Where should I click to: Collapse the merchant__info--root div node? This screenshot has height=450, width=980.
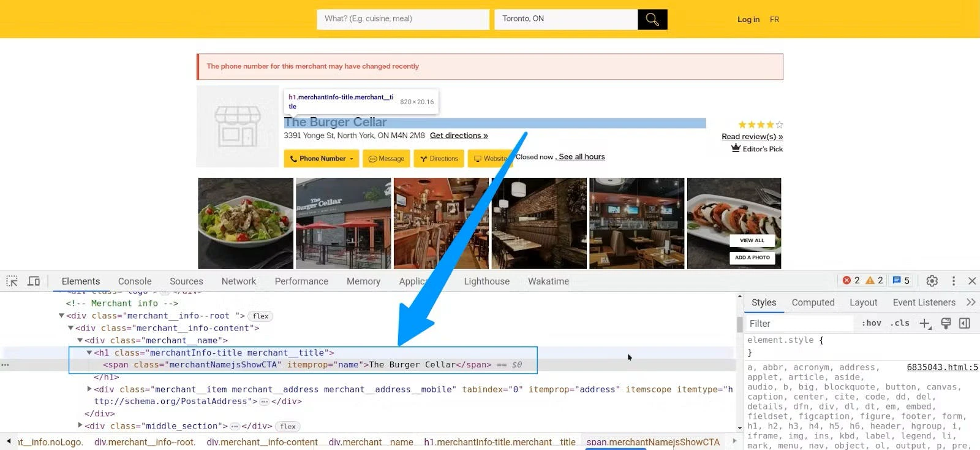pos(61,316)
